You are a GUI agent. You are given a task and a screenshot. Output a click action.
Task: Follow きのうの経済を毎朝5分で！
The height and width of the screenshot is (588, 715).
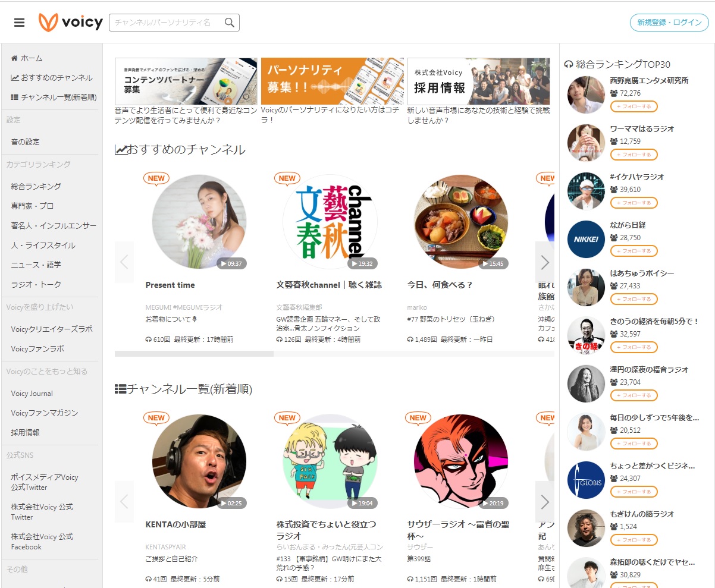coord(634,347)
